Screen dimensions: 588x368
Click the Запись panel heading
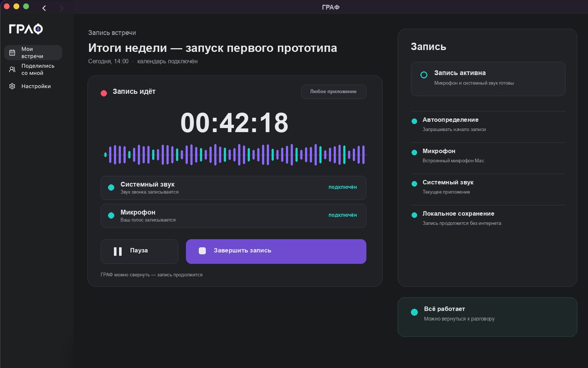click(429, 47)
